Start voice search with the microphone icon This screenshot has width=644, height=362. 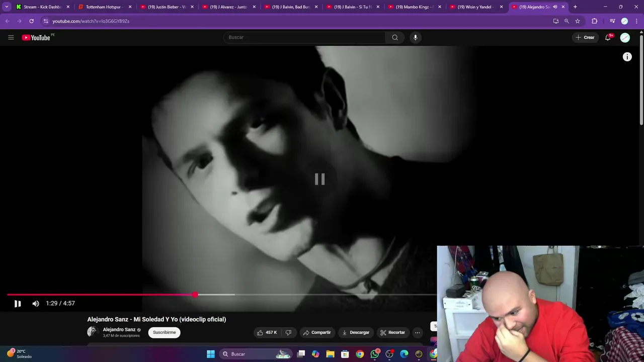[x=415, y=37]
